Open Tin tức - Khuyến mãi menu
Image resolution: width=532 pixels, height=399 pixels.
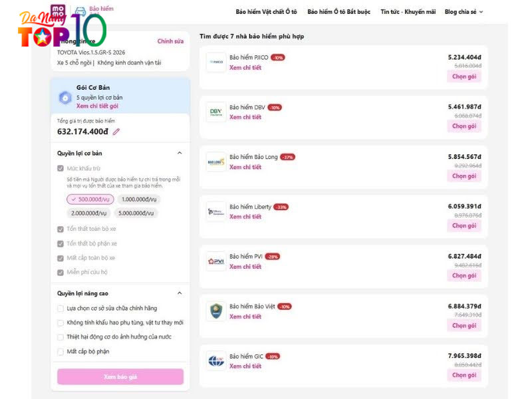click(x=408, y=12)
